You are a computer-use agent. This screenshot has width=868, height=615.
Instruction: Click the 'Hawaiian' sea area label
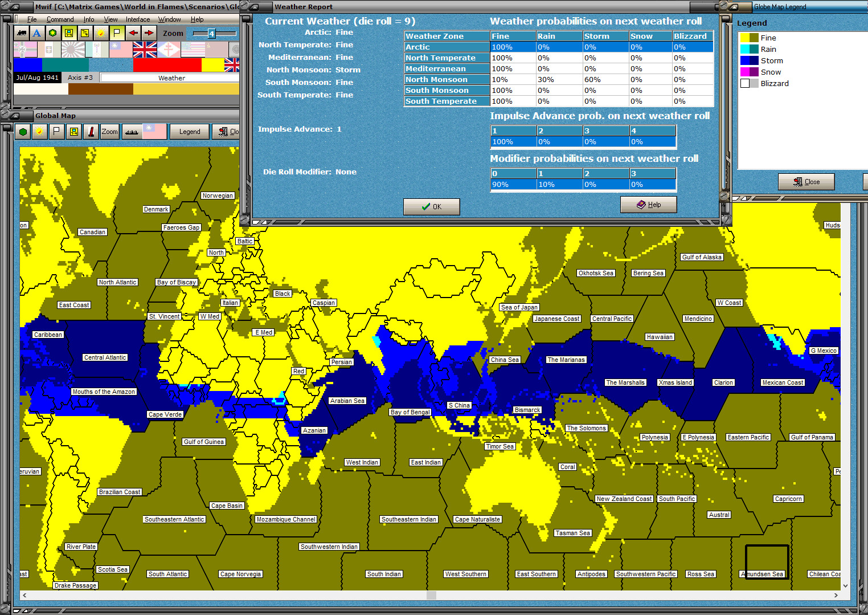660,337
